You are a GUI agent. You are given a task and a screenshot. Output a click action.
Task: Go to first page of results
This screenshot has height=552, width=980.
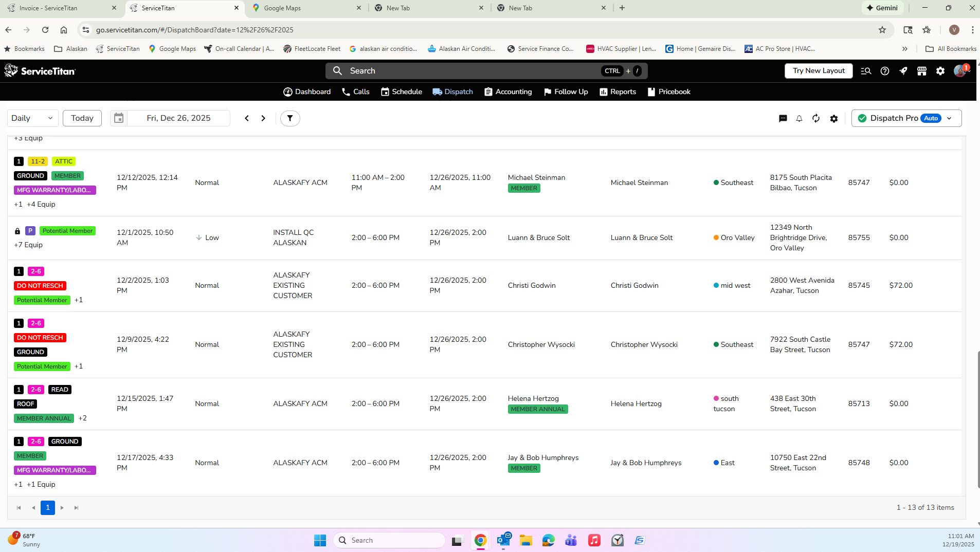[19, 508]
